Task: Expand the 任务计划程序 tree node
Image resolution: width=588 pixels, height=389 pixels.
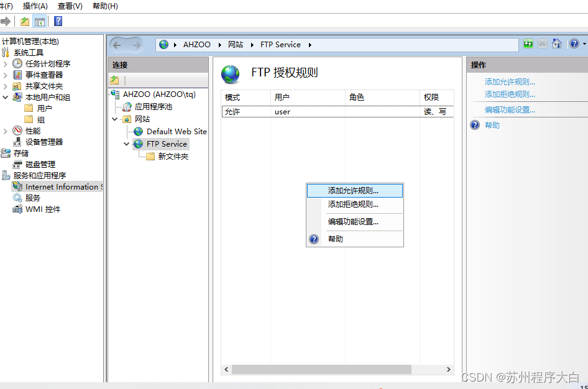Action: [5, 64]
